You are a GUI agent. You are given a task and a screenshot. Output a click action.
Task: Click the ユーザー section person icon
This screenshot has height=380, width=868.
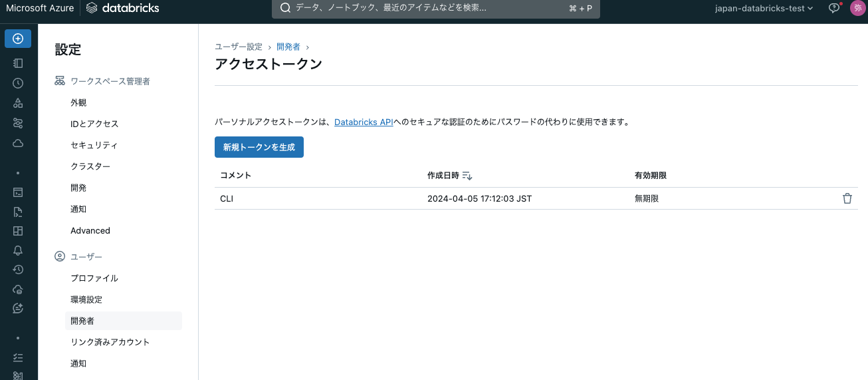click(60, 256)
